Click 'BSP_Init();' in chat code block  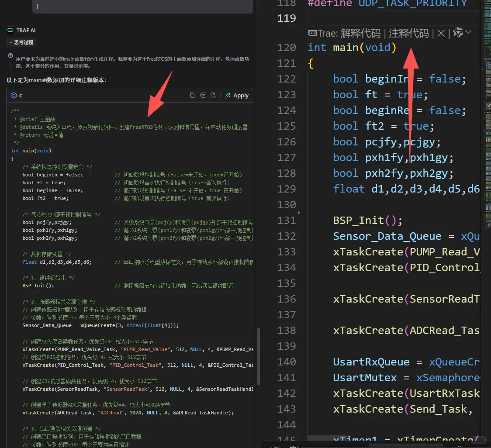click(x=38, y=286)
